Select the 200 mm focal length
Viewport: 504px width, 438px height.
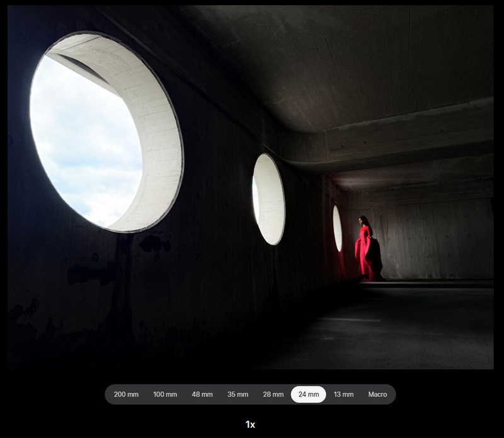(x=126, y=395)
